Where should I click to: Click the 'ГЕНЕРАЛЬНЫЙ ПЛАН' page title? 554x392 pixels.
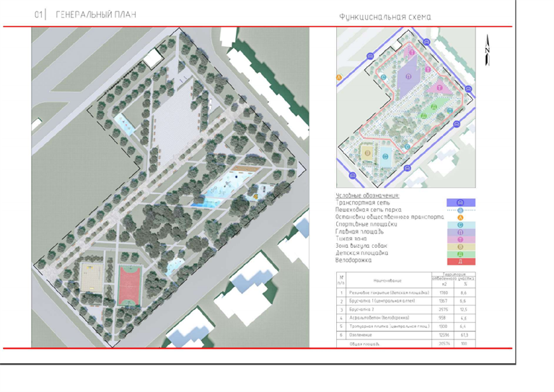coord(95,14)
